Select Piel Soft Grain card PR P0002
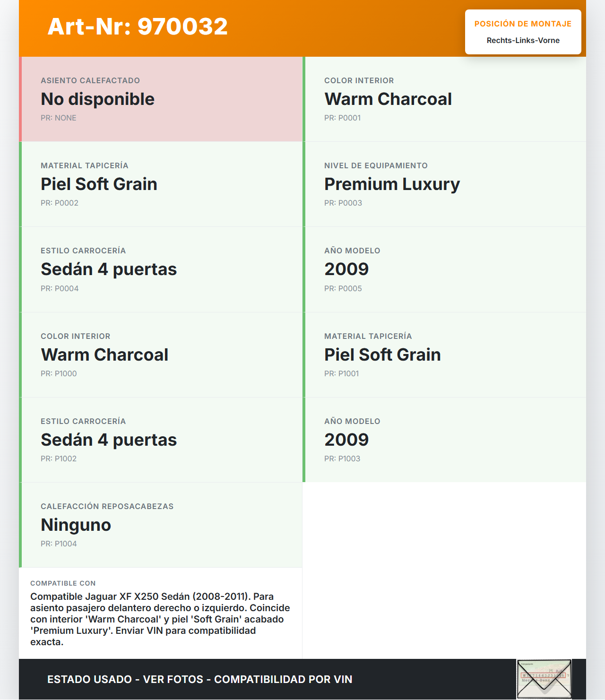605x700 pixels. point(161,184)
